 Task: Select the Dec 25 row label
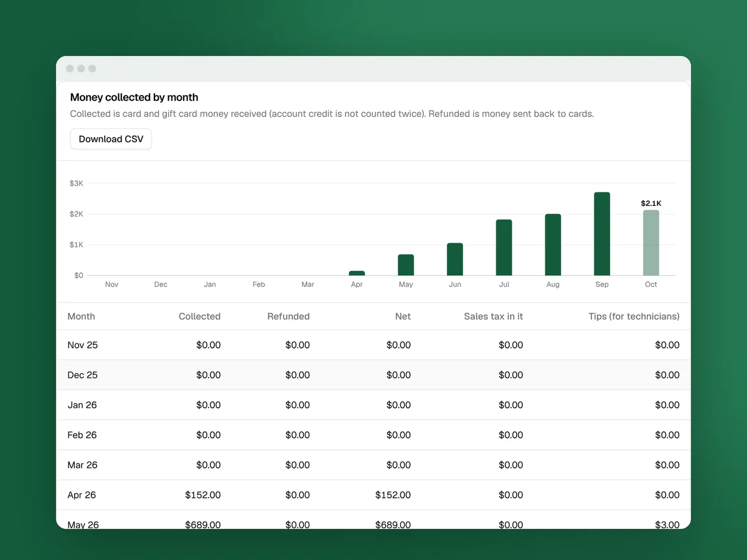click(x=83, y=375)
